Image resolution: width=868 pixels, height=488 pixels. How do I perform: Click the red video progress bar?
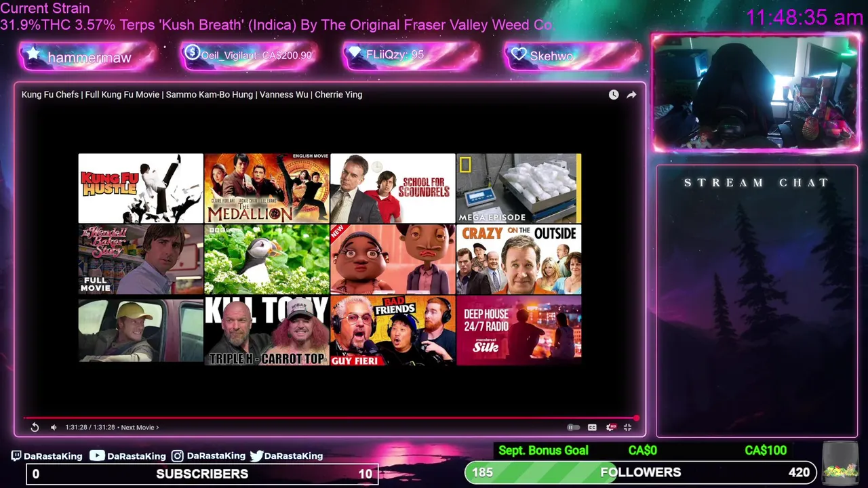coord(330,418)
